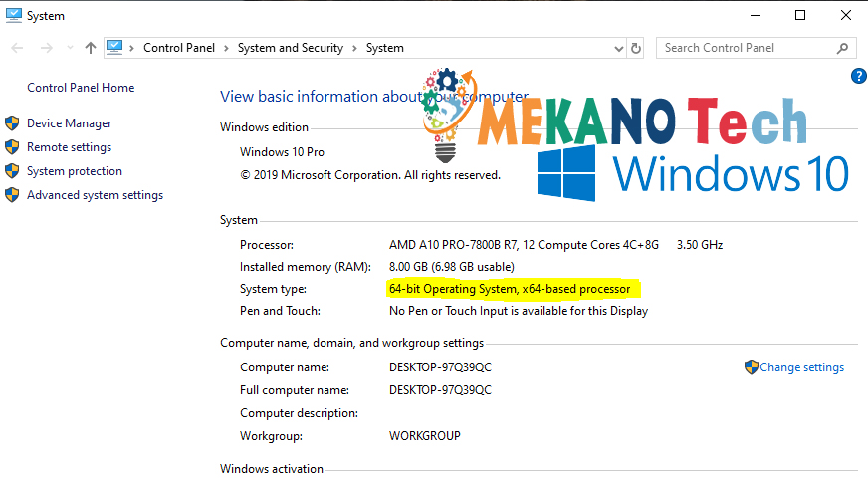Click the Full computer name value

coord(440,390)
